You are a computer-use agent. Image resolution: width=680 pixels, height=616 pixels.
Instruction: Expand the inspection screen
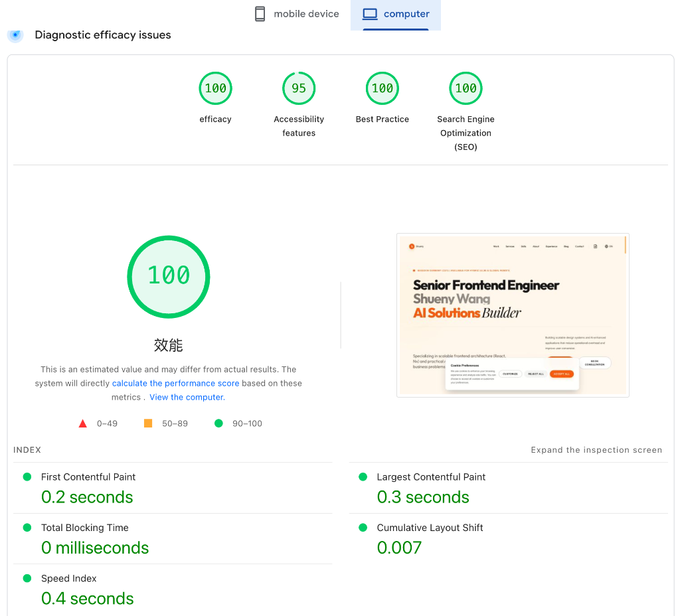pos(596,450)
